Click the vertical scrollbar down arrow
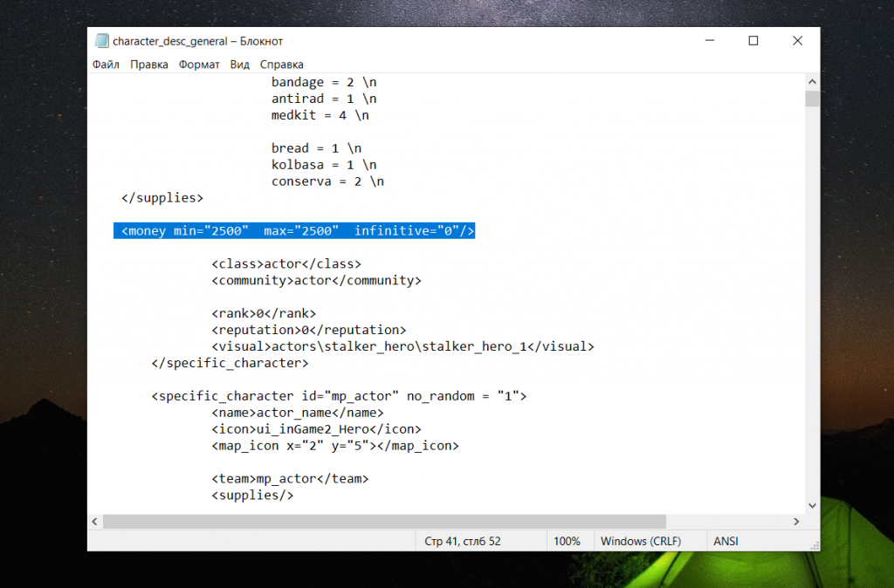This screenshot has height=588, width=894. click(x=813, y=505)
